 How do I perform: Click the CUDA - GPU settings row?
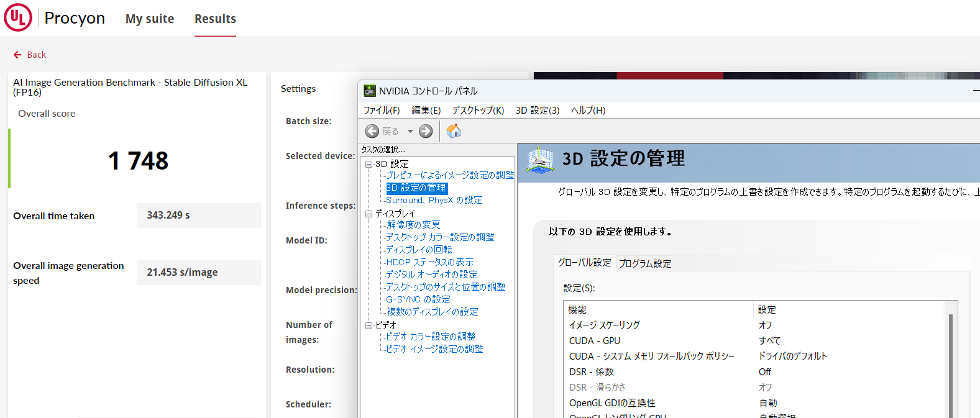click(754, 340)
